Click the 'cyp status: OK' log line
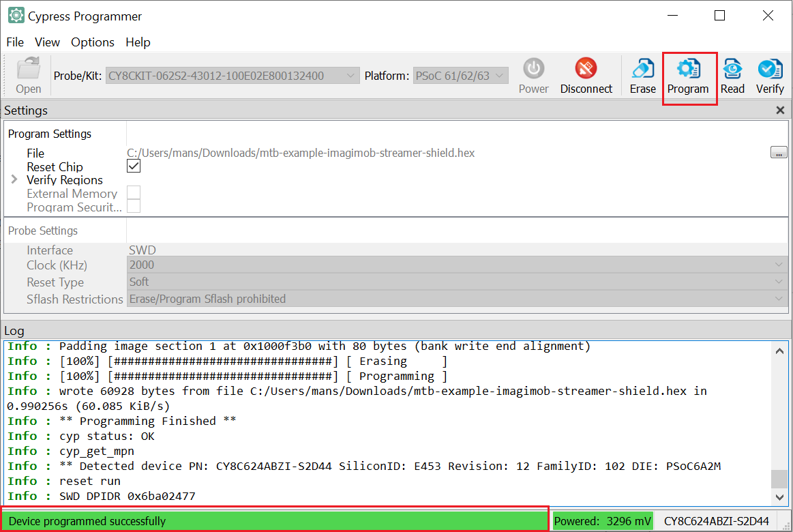Image resolution: width=793 pixels, height=532 pixels. [x=81, y=436]
